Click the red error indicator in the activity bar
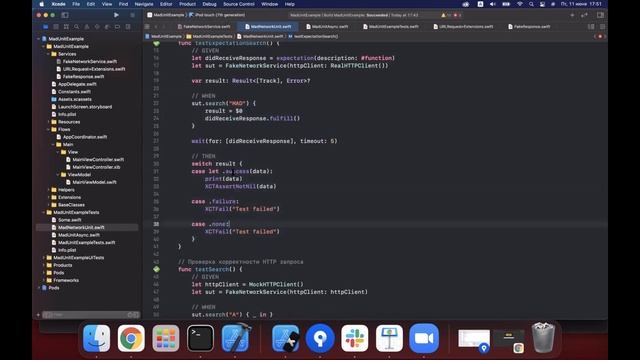The width and height of the screenshot is (640, 360). pyautogui.click(x=456, y=15)
